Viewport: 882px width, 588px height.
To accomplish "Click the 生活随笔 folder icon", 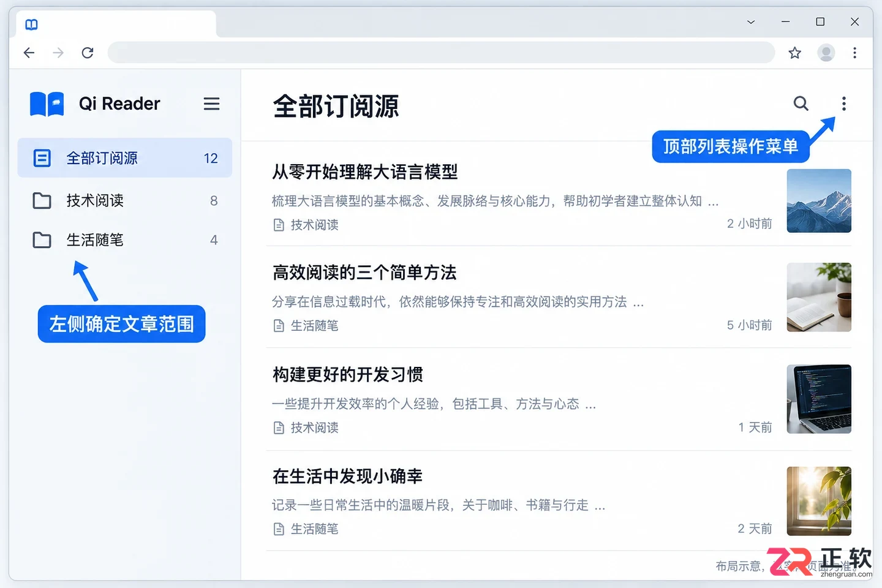I will [42, 239].
